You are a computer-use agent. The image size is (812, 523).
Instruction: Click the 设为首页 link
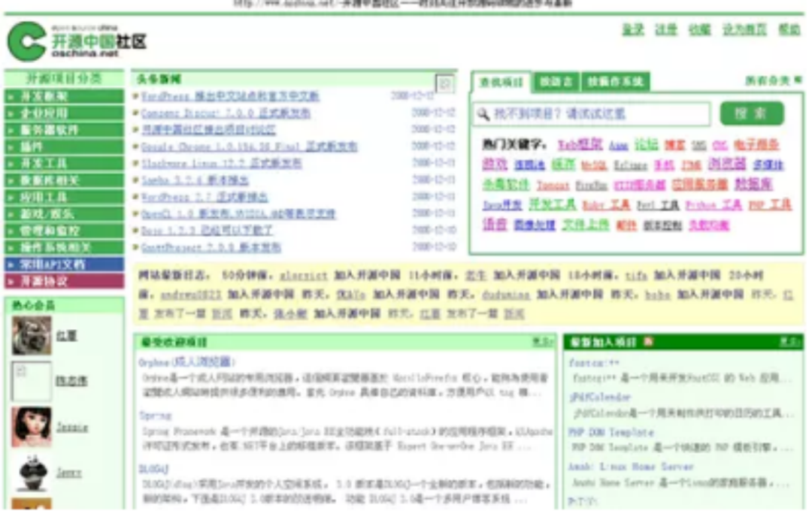click(x=744, y=29)
